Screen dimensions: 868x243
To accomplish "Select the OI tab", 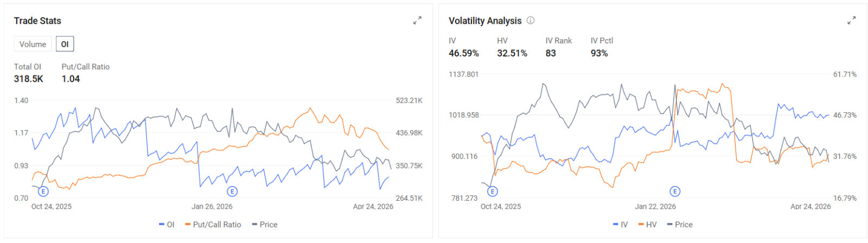I will tap(65, 44).
